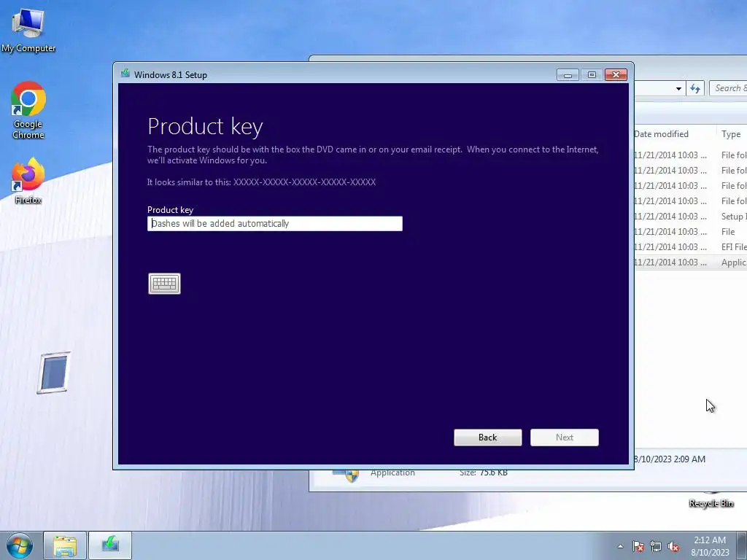747x560 pixels.
Task: Expand Explorer address bar dropdown arrow
Action: coord(678,88)
